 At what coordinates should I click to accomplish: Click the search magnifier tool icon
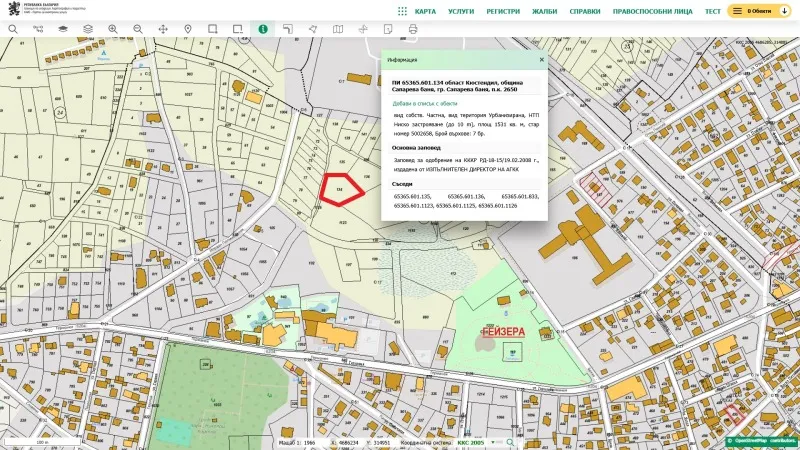tap(12, 29)
